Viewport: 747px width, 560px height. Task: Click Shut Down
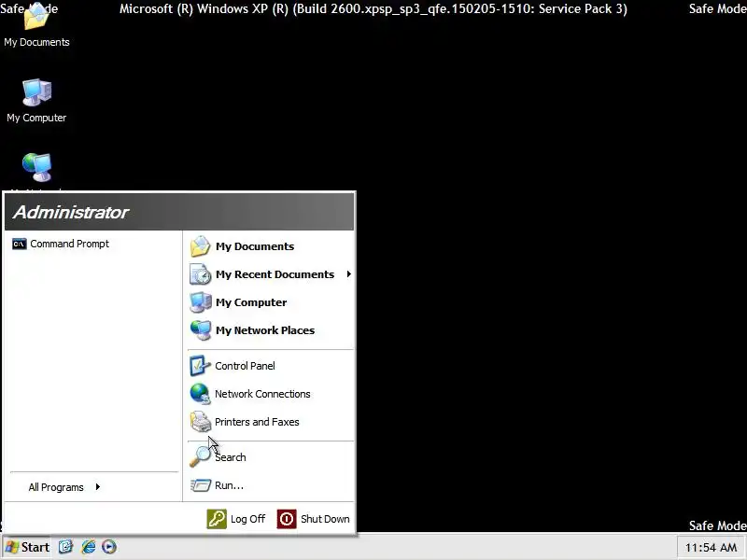point(314,519)
